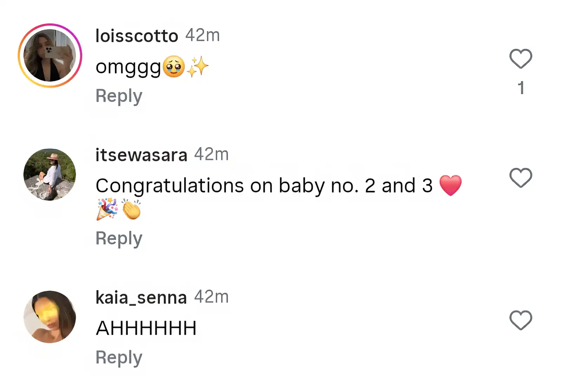The height and width of the screenshot is (392, 562).
Task: Reply to kaia_senna's AHHHHHH comment
Action: point(119,358)
